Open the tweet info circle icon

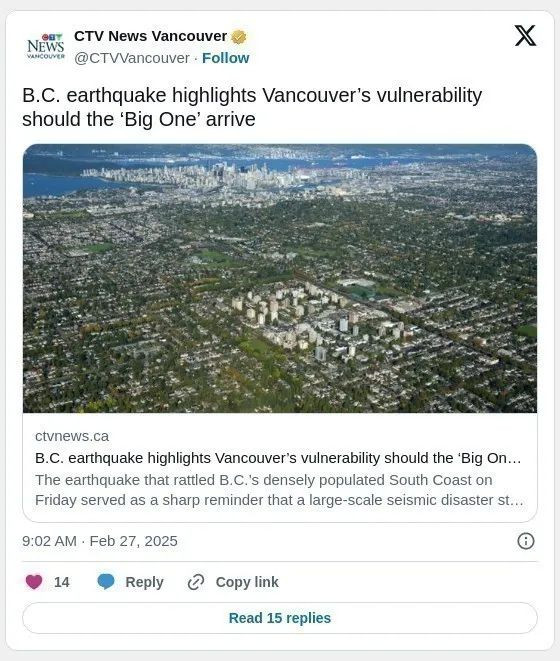[x=525, y=541]
